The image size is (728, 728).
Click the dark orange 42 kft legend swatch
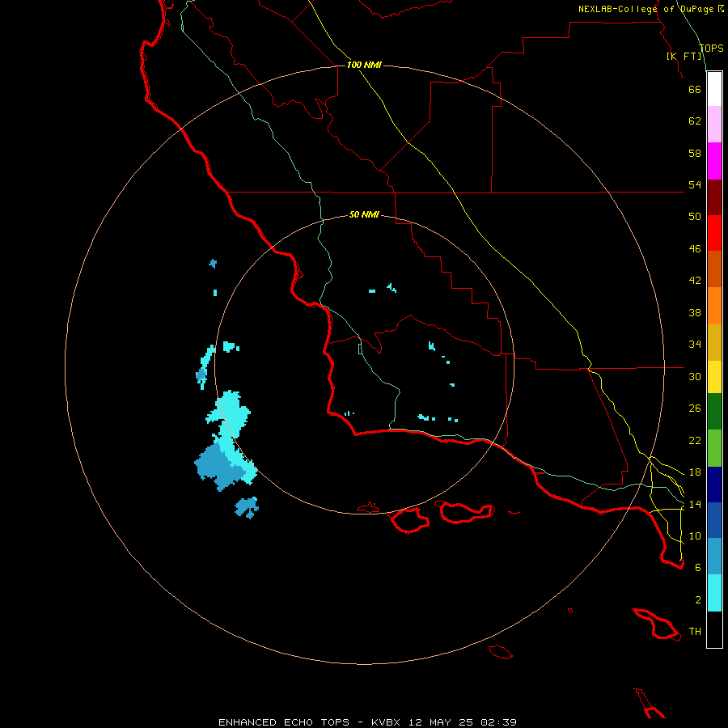pos(714,269)
